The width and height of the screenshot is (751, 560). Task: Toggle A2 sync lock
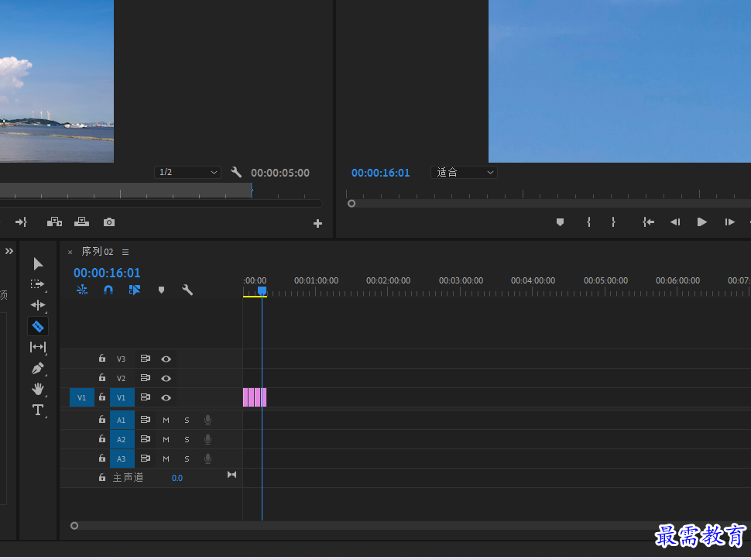145,439
